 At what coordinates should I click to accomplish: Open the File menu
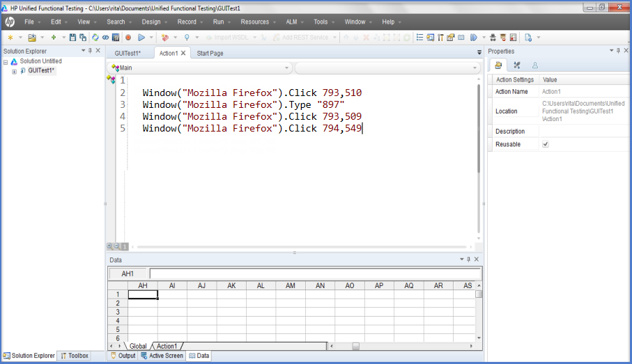pos(29,22)
